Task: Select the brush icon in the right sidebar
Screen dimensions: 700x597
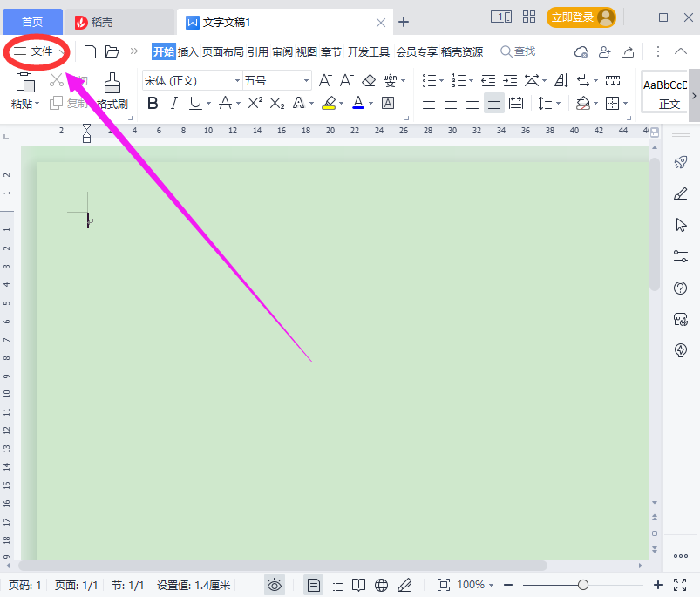Action: 680,193
